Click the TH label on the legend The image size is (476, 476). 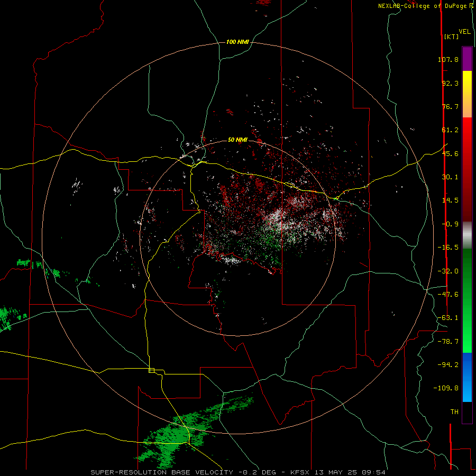point(454,412)
